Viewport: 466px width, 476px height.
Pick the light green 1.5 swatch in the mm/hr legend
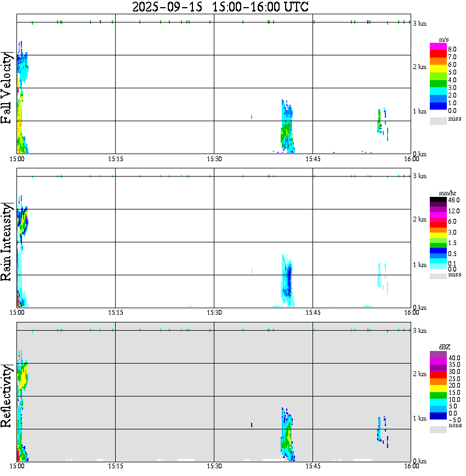coord(438,240)
